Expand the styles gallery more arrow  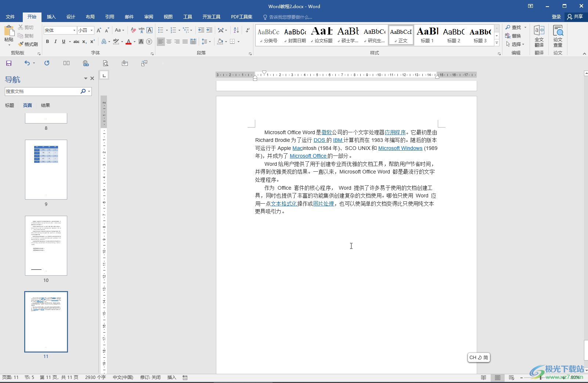[497, 43]
